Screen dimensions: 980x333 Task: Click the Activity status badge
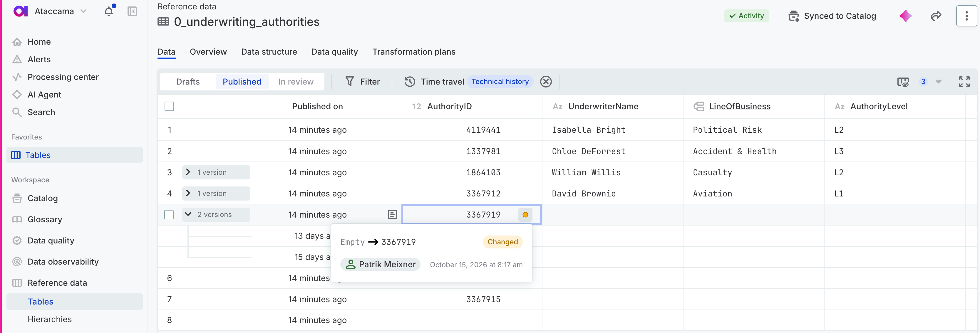click(746, 16)
